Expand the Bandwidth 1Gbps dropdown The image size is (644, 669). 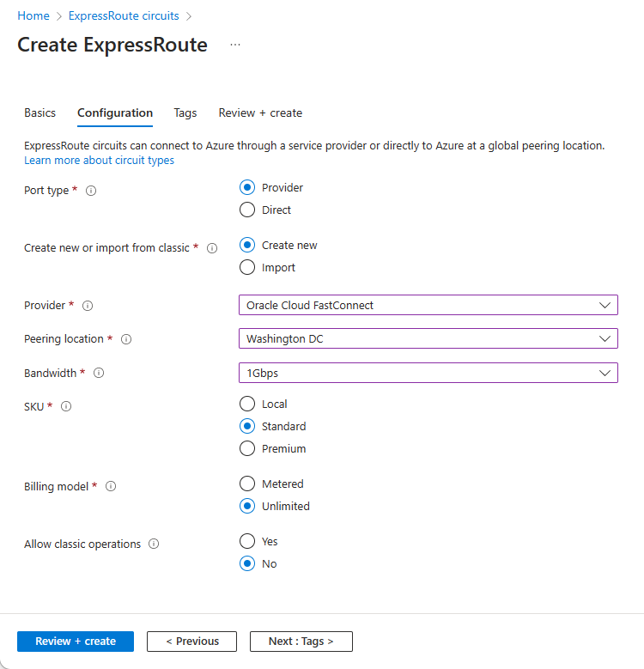click(428, 373)
